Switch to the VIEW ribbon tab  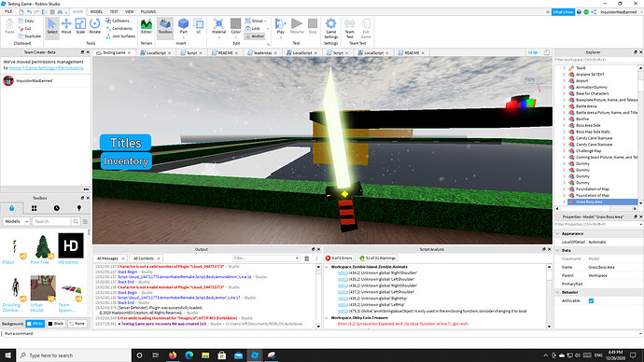(130, 12)
